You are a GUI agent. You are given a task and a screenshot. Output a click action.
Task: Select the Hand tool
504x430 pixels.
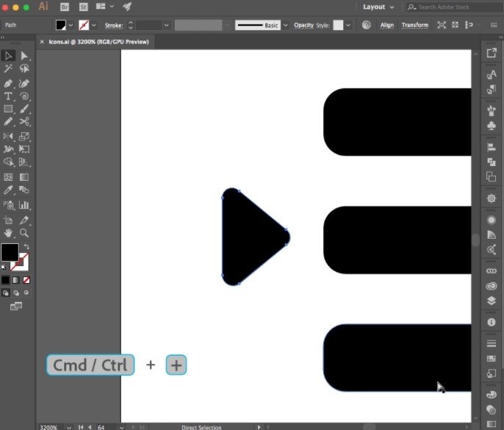8,233
